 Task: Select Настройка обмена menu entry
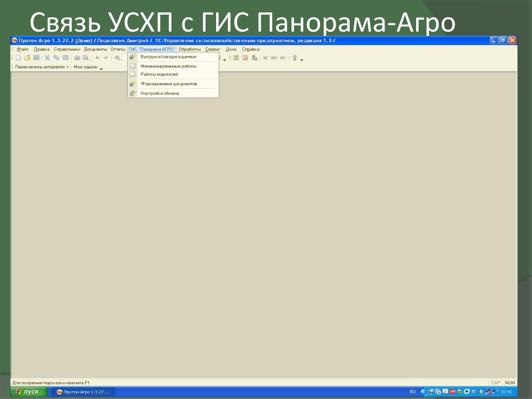[173, 94]
